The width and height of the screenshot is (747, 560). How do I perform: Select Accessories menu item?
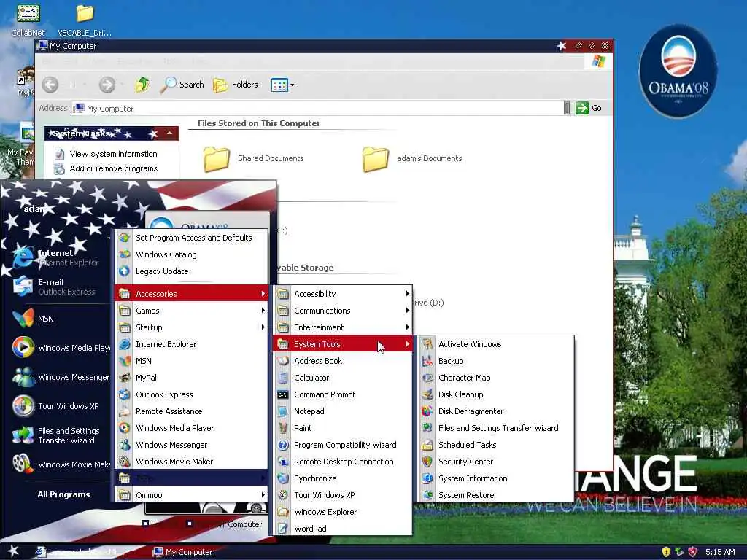pos(192,294)
